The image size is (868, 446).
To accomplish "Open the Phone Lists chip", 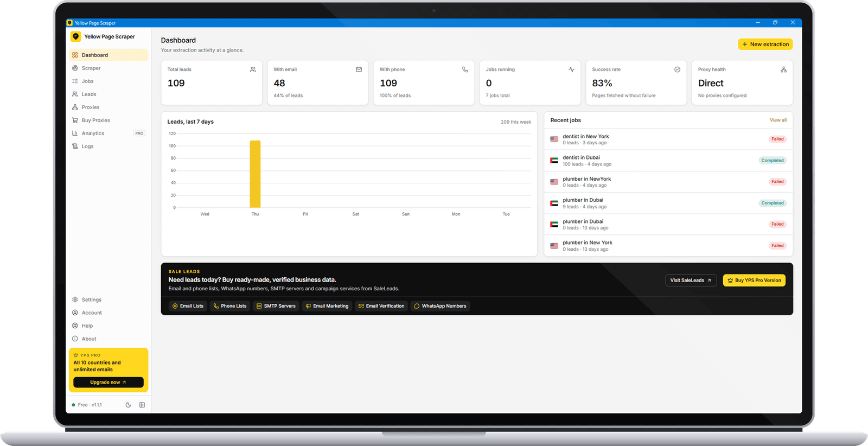I will click(230, 306).
